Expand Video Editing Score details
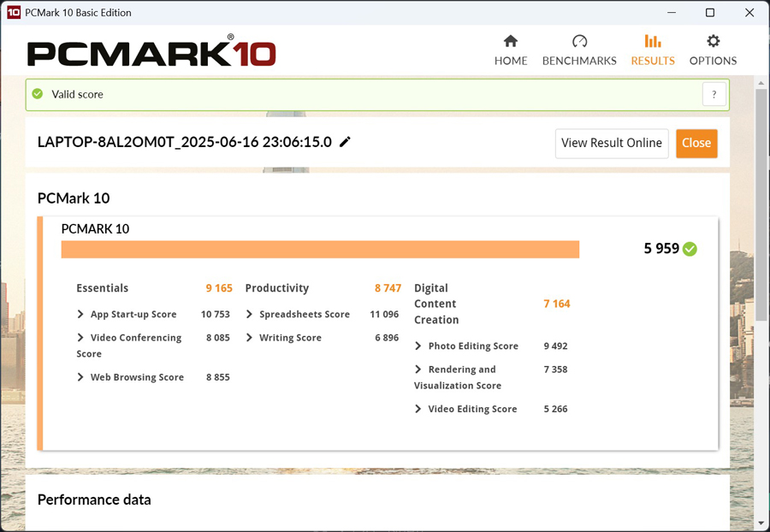The image size is (770, 532). [418, 409]
